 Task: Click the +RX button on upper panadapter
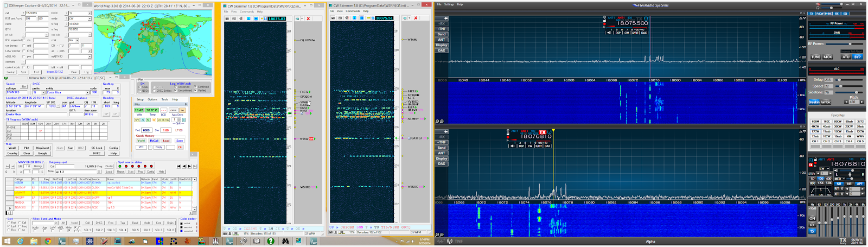442,23
